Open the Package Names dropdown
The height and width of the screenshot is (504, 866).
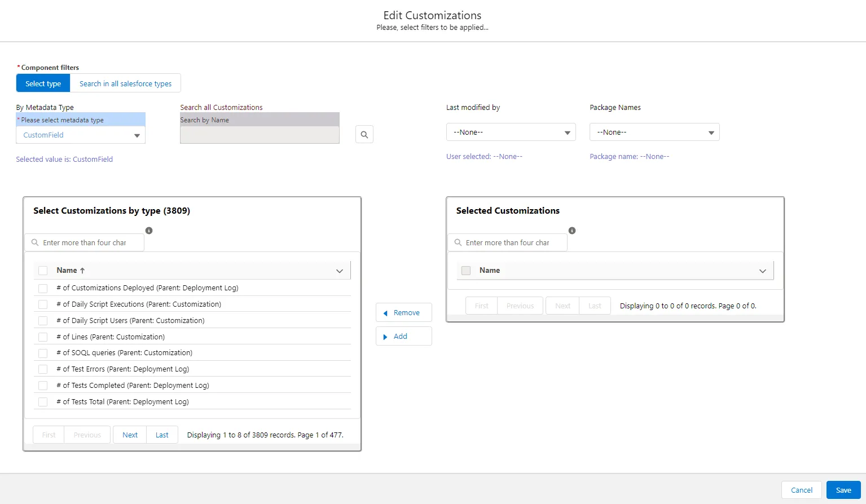pos(654,132)
